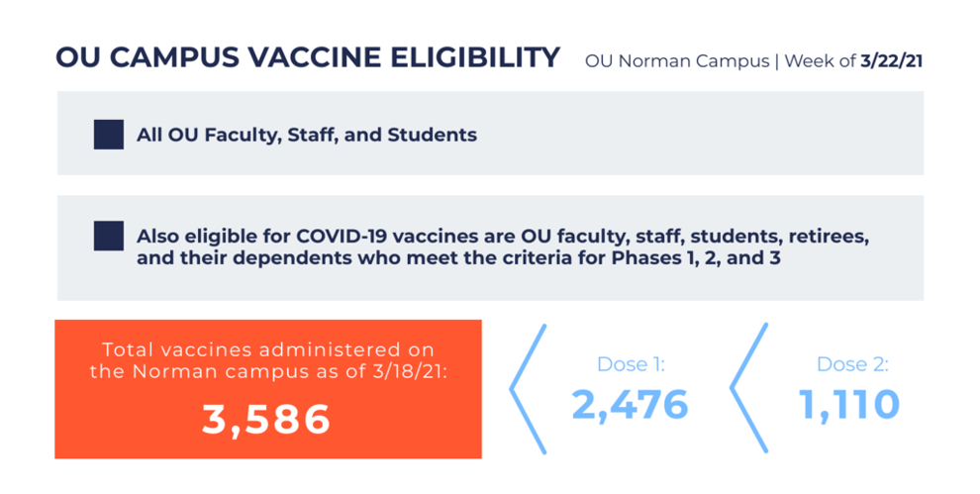Click the 1,110 dose count
The height and width of the screenshot is (494, 980).
coord(849,404)
